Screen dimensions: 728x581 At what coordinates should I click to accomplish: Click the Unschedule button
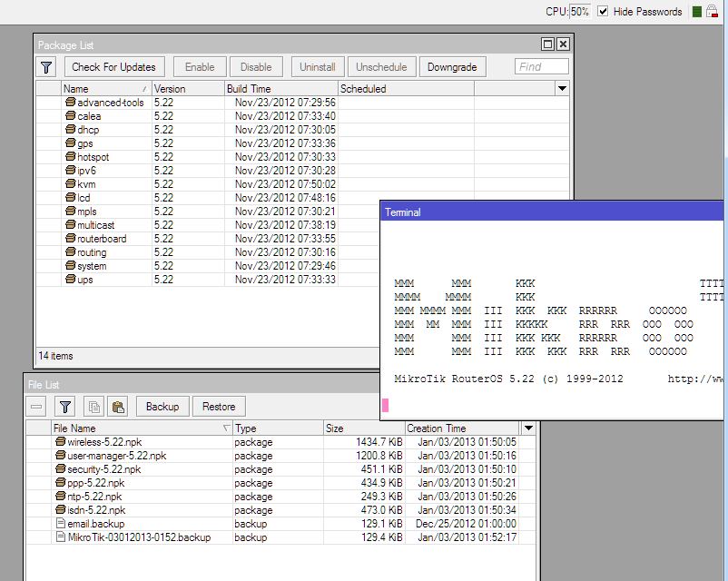coord(381,67)
